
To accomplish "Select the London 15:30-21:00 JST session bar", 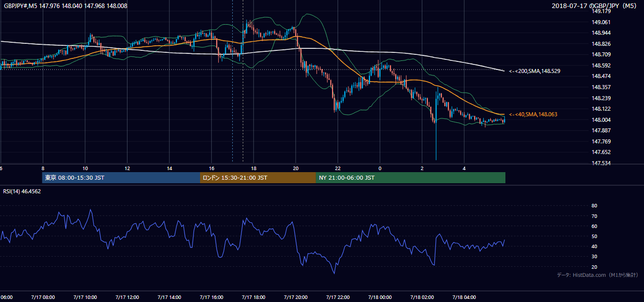I will pos(258,178).
